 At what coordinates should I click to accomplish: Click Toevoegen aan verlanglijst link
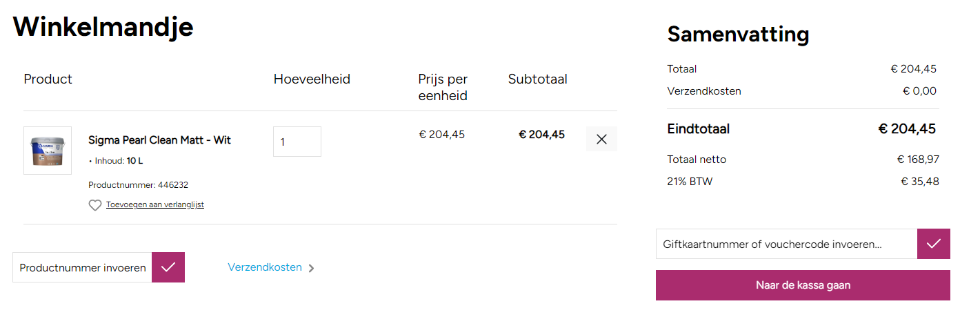[155, 204]
